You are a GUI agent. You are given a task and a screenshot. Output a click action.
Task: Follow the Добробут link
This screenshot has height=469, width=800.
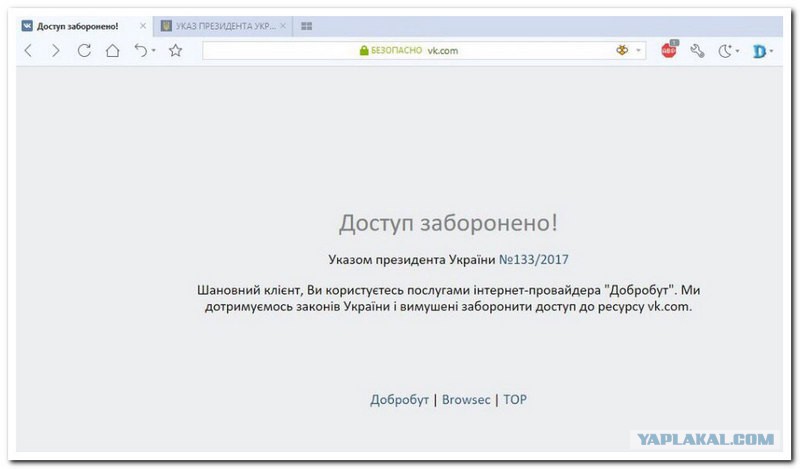tap(399, 400)
